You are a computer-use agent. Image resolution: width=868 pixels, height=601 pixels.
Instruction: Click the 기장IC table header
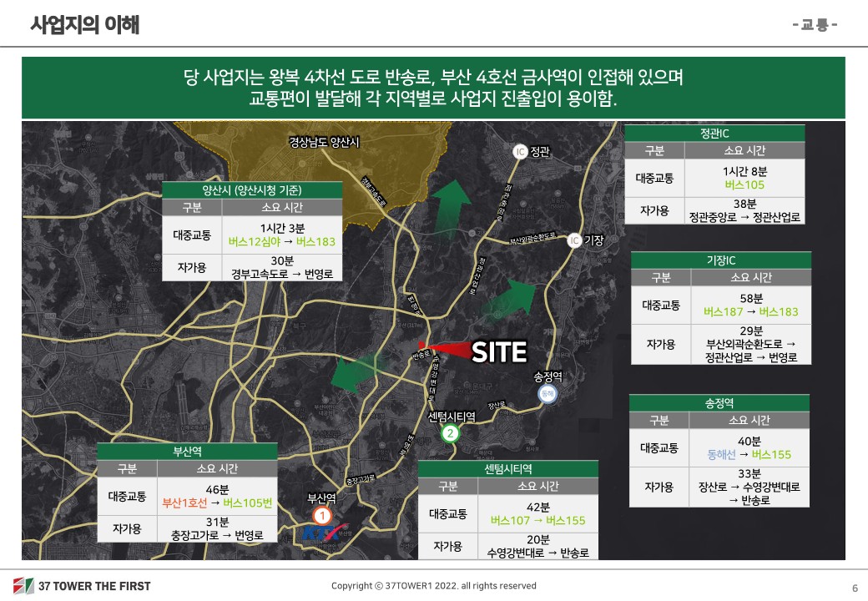pyautogui.click(x=720, y=260)
